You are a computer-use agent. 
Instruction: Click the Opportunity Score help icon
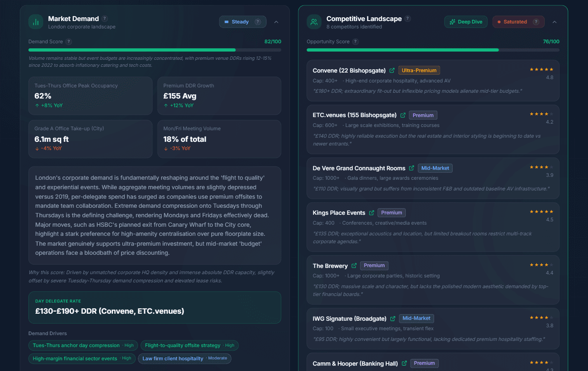click(356, 42)
